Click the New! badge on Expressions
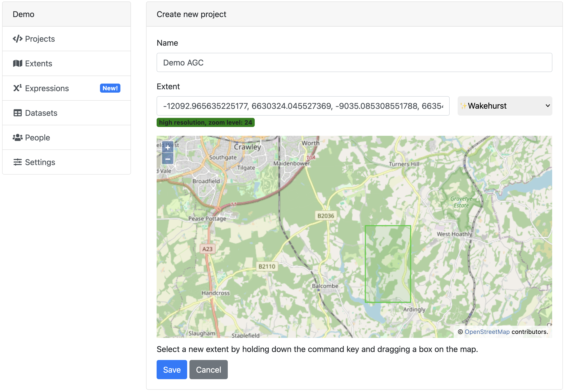565x392 pixels. 110,88
